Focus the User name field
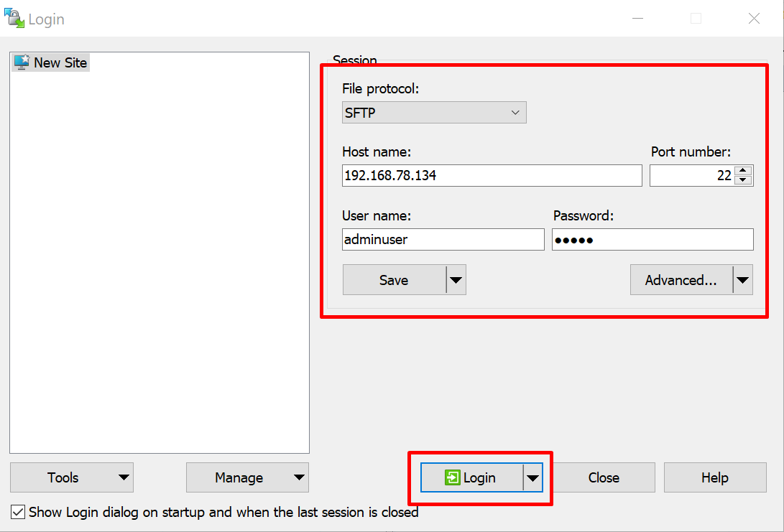 443,240
